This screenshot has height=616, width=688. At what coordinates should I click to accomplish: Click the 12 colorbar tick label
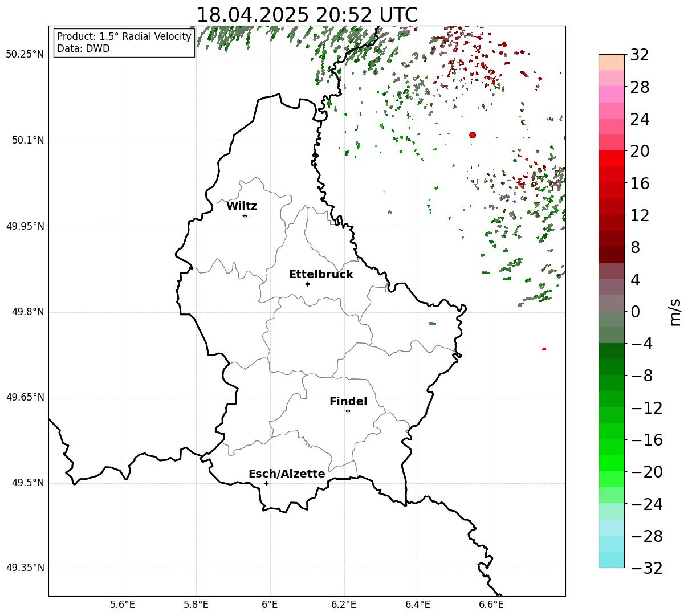coord(640,215)
